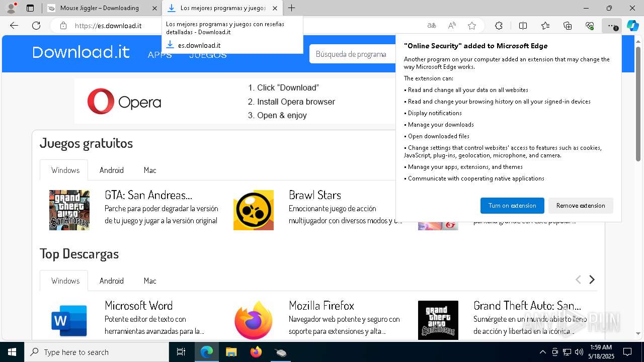The width and height of the screenshot is (644, 362).
Task: Add this page to favorites
Action: pyautogui.click(x=472, y=26)
